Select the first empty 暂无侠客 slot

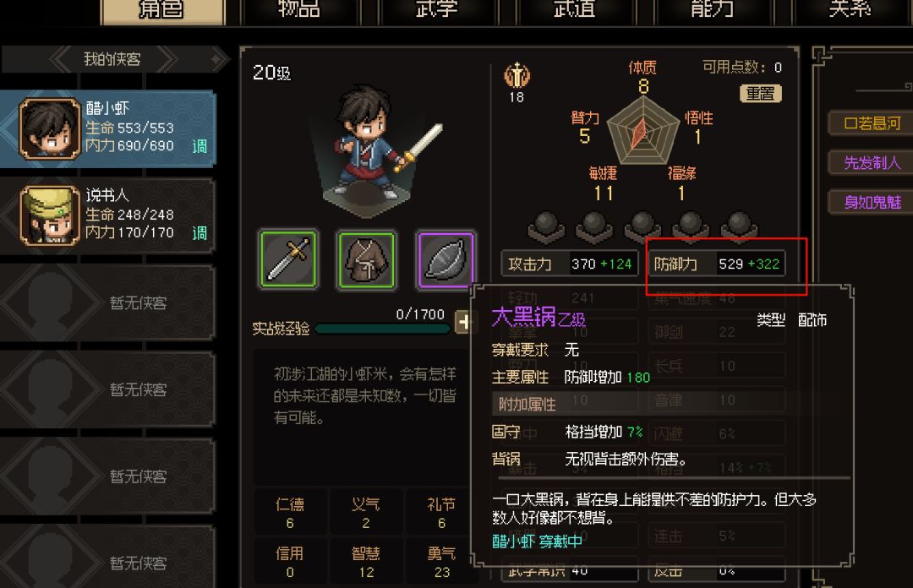click(107, 302)
